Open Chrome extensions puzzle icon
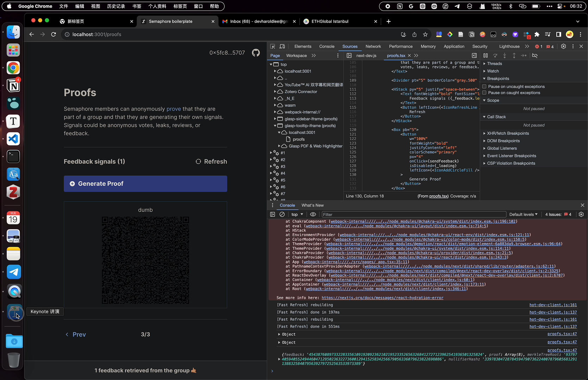588x380 pixels. coord(537,34)
